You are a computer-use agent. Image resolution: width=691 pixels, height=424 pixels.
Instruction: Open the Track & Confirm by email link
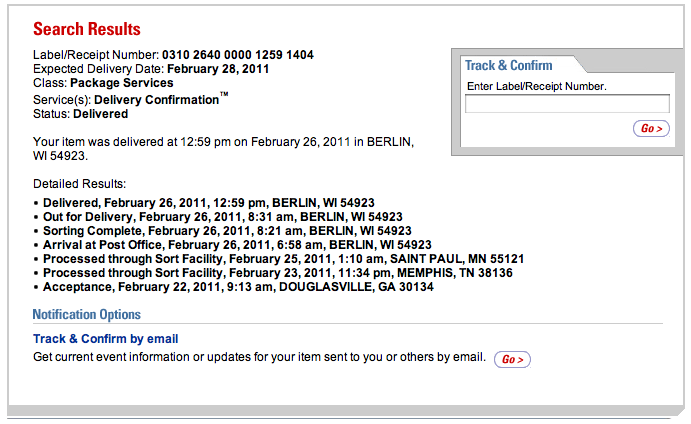tap(105, 339)
